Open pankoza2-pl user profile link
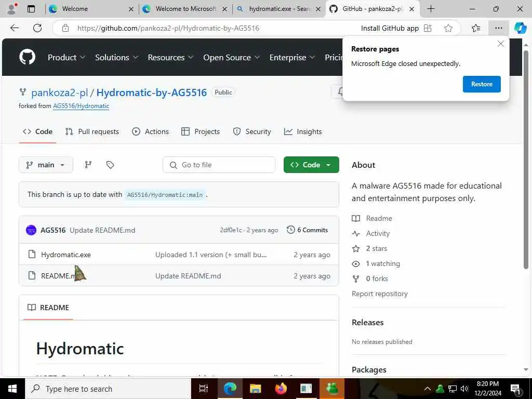Image resolution: width=532 pixels, height=399 pixels. coord(59,92)
